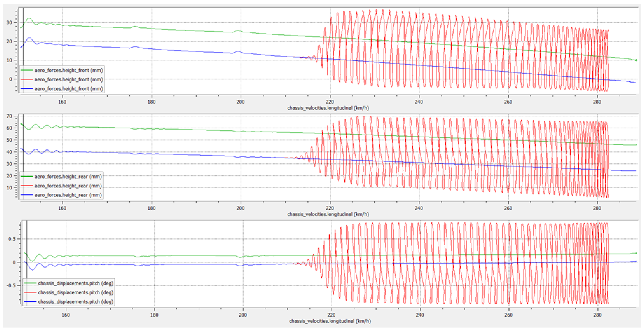644x330 pixels.
Task: Click the middle plot's longitudinal velocity axis label
Action: click(328, 214)
